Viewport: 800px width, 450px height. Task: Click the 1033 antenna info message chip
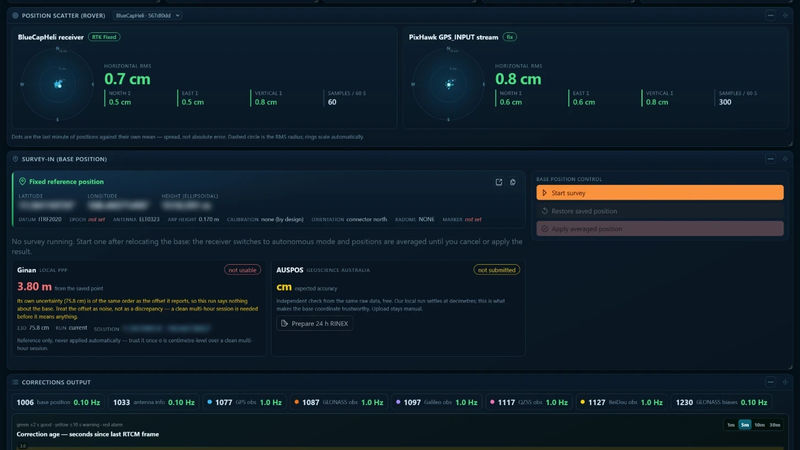pyautogui.click(x=154, y=403)
